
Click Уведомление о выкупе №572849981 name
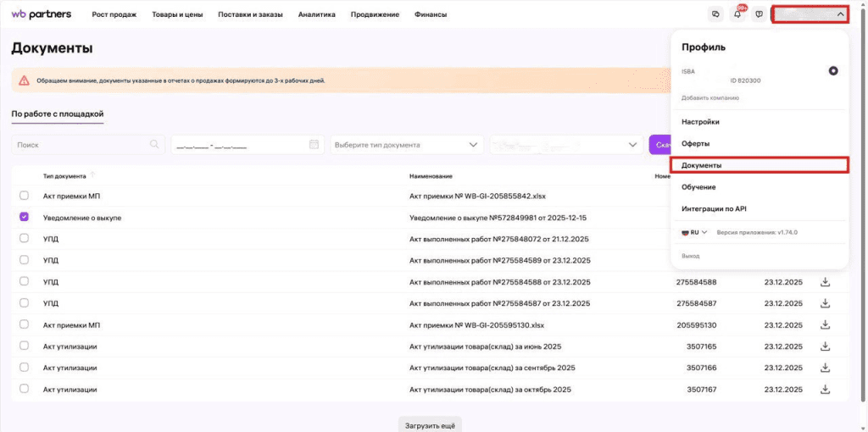(x=498, y=218)
